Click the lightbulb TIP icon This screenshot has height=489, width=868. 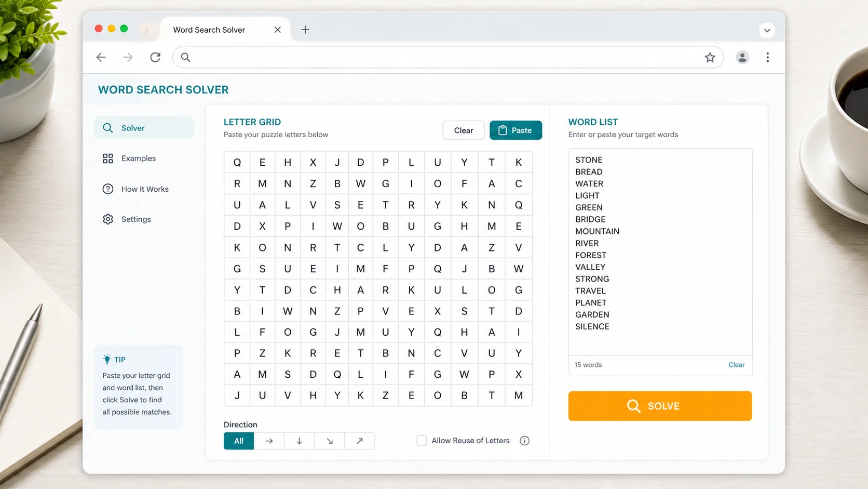coord(107,359)
